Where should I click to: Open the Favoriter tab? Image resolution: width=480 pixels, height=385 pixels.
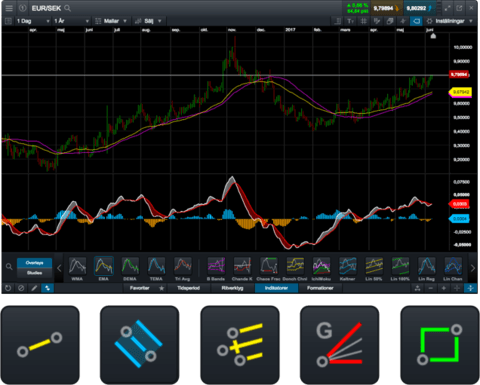[139, 288]
